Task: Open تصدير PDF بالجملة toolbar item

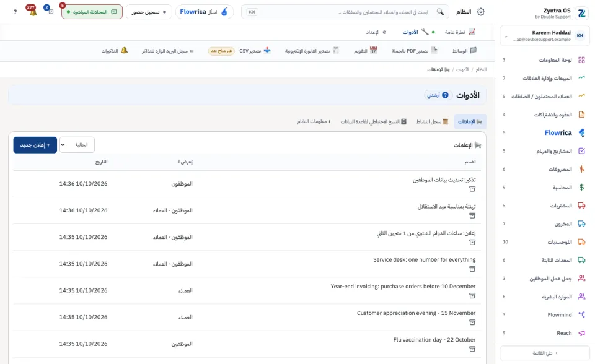Action: point(415,51)
